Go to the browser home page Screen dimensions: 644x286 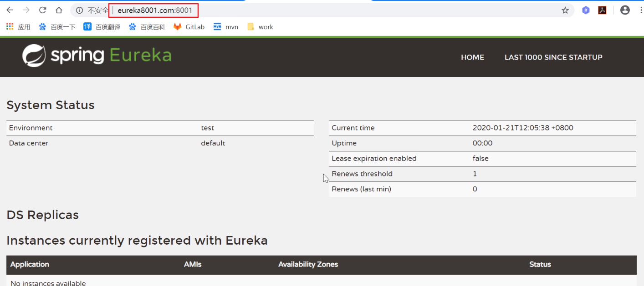(59, 10)
